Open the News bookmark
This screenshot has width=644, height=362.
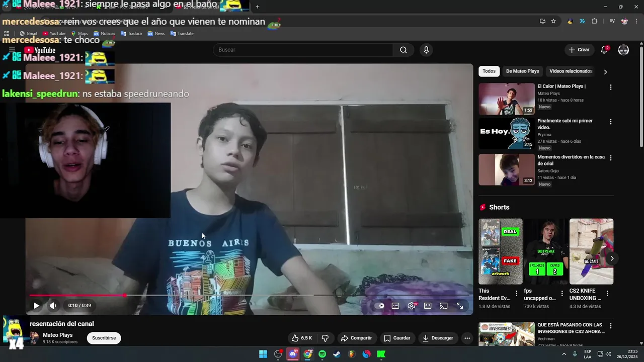pyautogui.click(x=156, y=34)
